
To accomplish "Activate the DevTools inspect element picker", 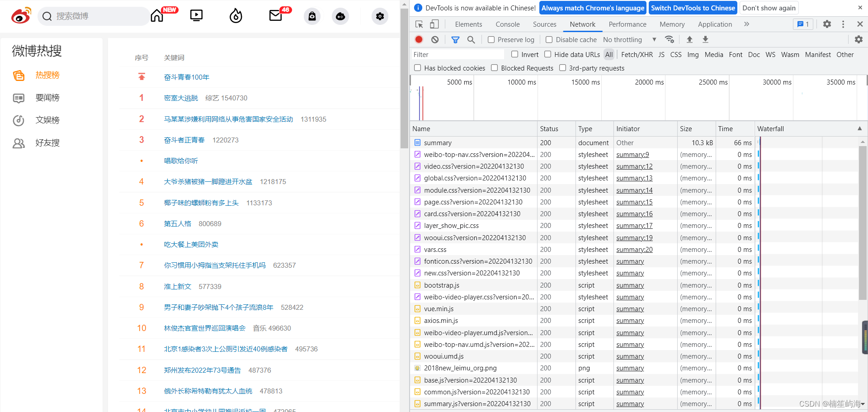I will tap(419, 24).
